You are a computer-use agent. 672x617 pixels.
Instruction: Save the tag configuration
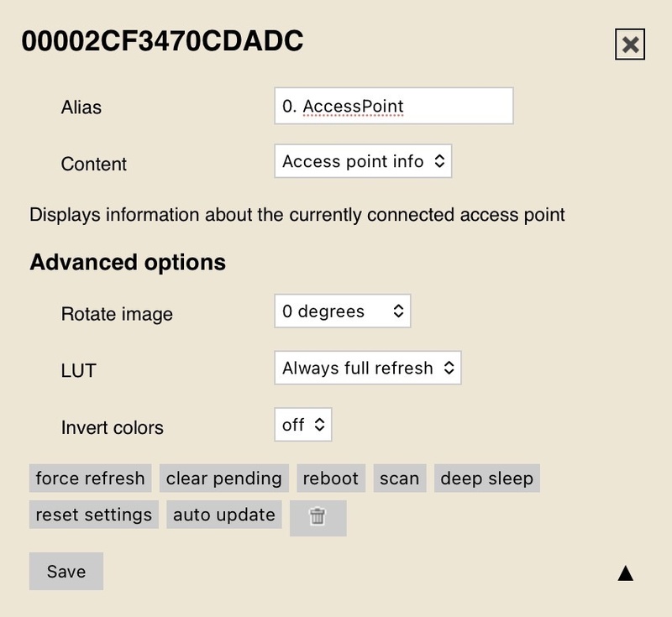[66, 572]
